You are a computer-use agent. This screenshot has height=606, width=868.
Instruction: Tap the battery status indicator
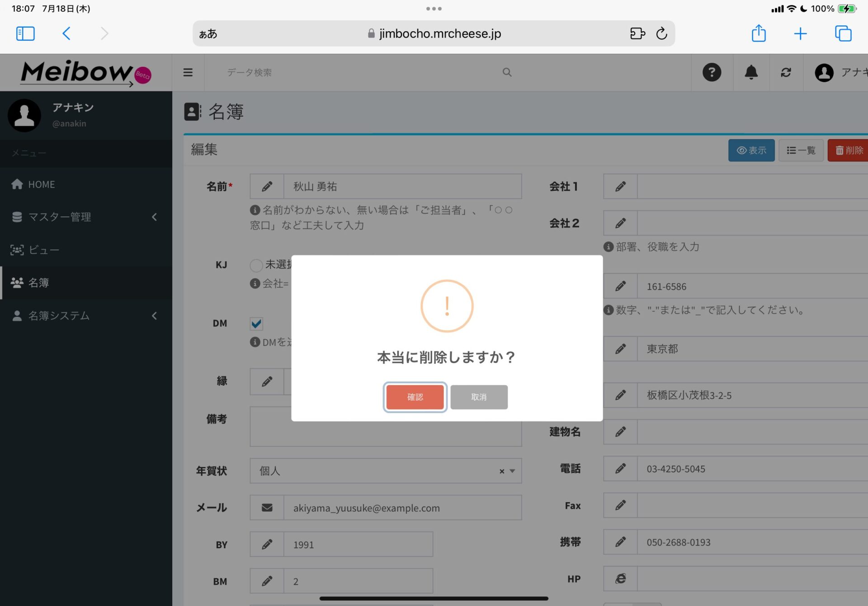coord(846,9)
